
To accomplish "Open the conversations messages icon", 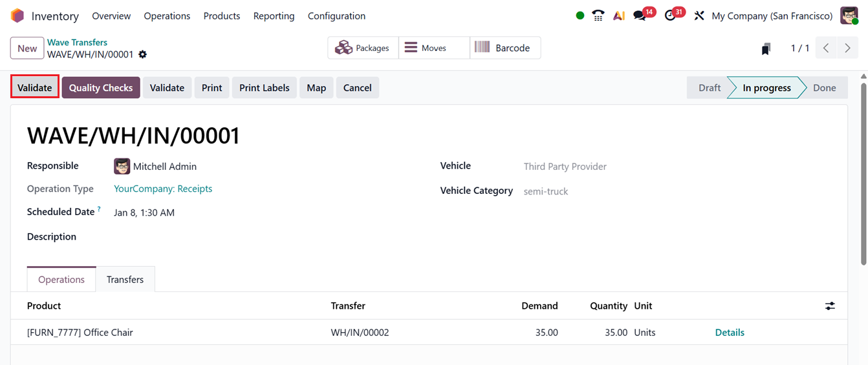I will click(x=640, y=16).
